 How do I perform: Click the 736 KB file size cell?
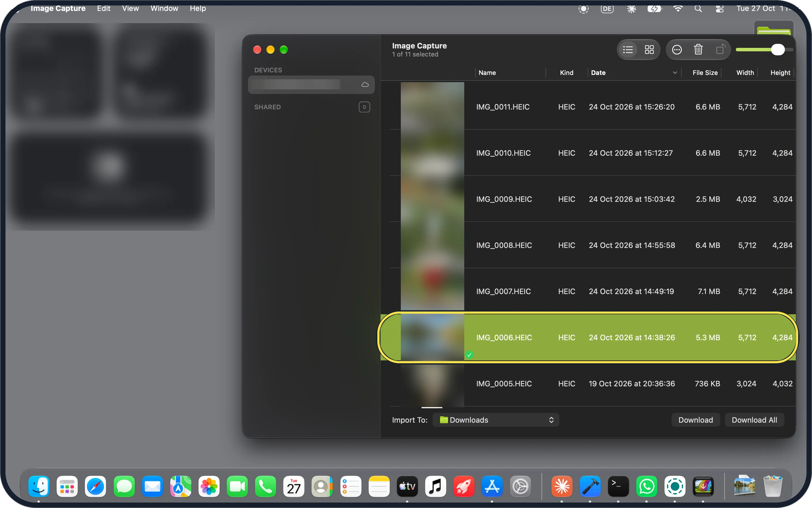click(707, 384)
